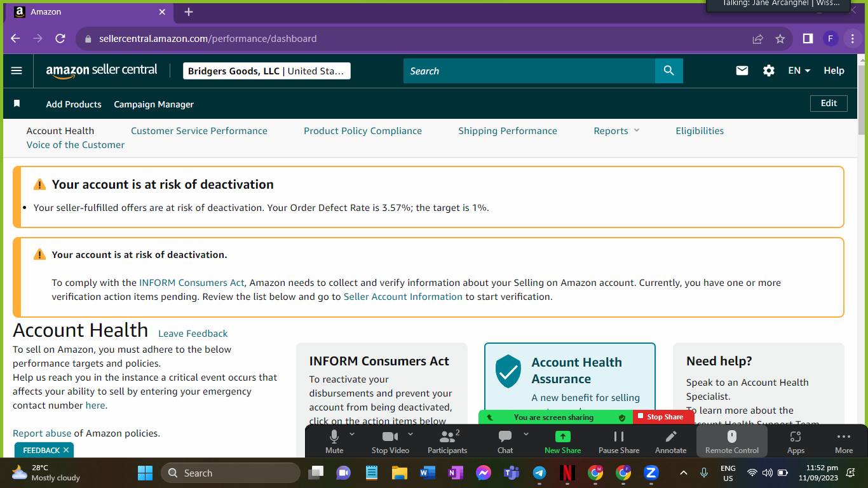Open the messages envelope icon

click(742, 71)
